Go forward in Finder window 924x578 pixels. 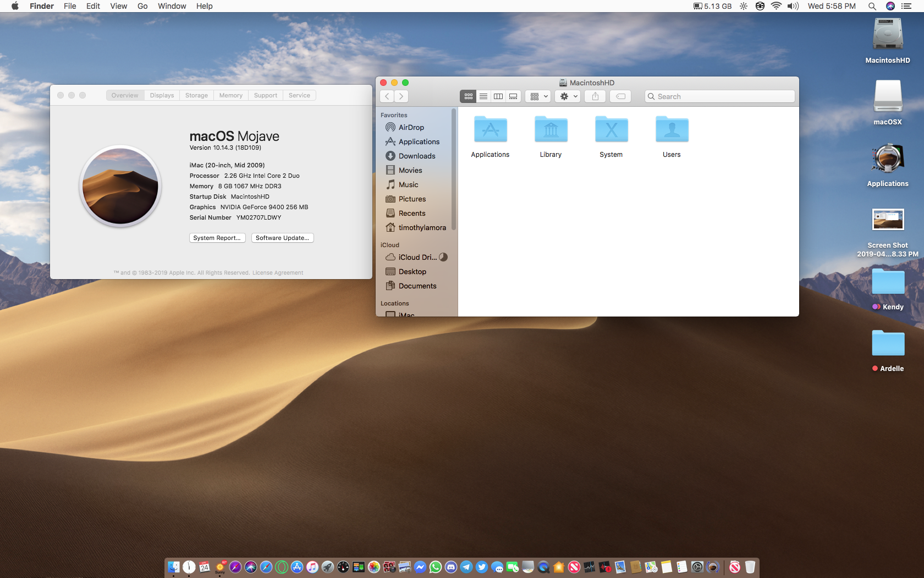click(x=402, y=96)
